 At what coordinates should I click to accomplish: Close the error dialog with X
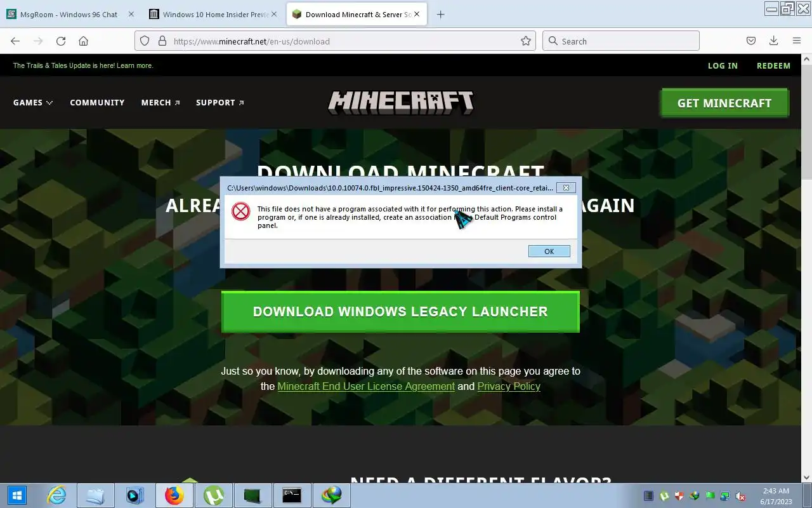[566, 187]
